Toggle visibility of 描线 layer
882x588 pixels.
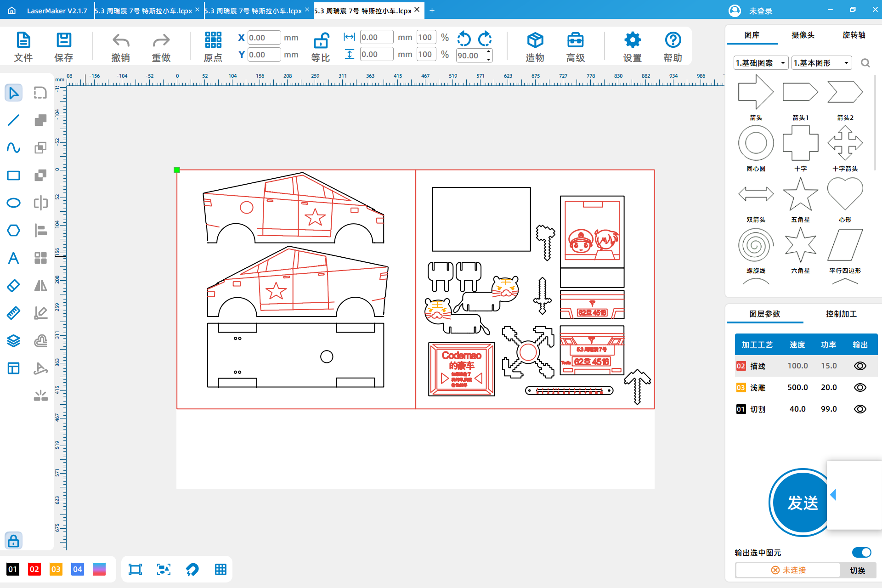point(860,366)
